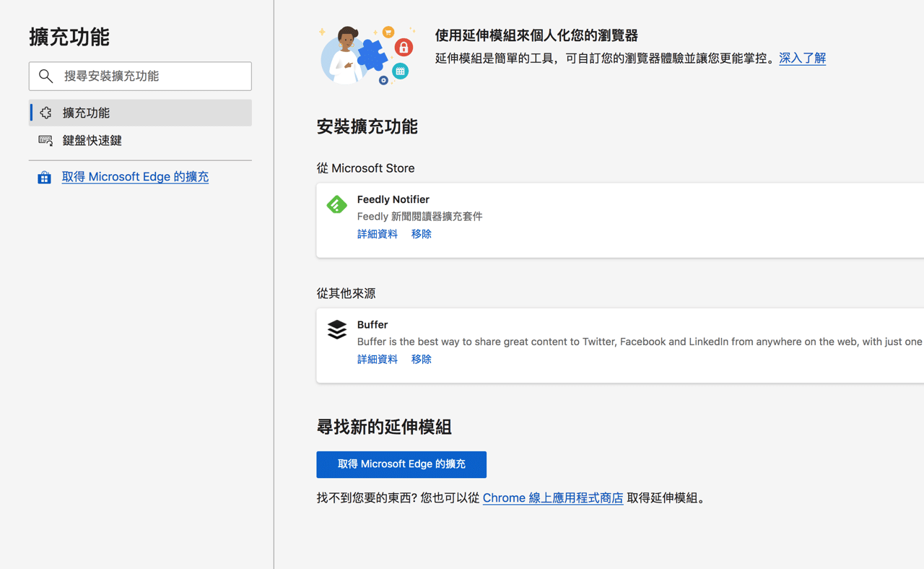Image resolution: width=924 pixels, height=569 pixels.
Task: Click 移除 for Feedly Notifier
Action: [422, 234]
